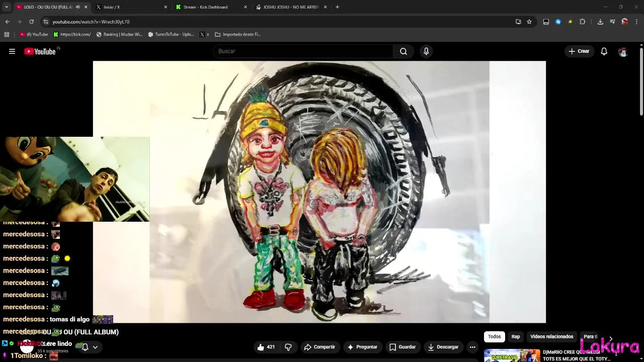Viewport: 644px width, 362px height.
Task: Click the Descargar button
Action: pos(443,347)
